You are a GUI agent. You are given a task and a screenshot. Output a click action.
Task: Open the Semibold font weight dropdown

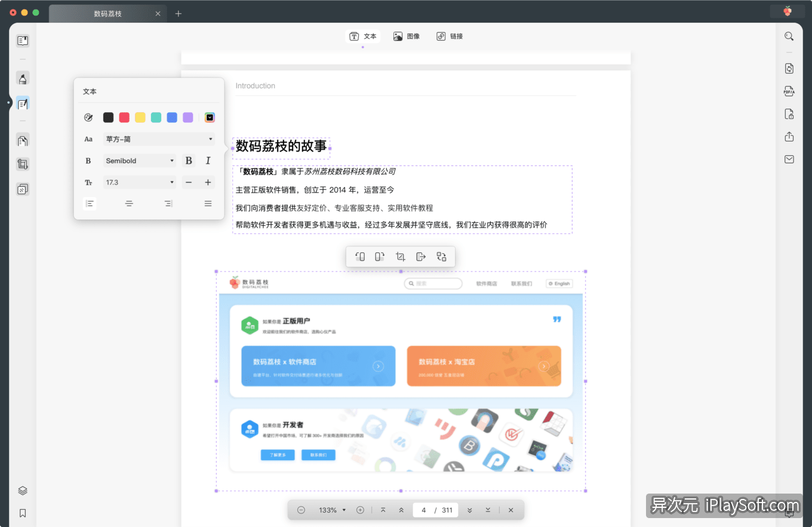pos(139,160)
